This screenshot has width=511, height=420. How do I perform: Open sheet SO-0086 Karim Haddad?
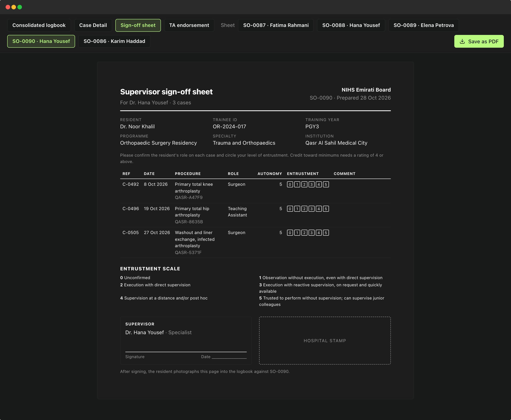coord(114,41)
